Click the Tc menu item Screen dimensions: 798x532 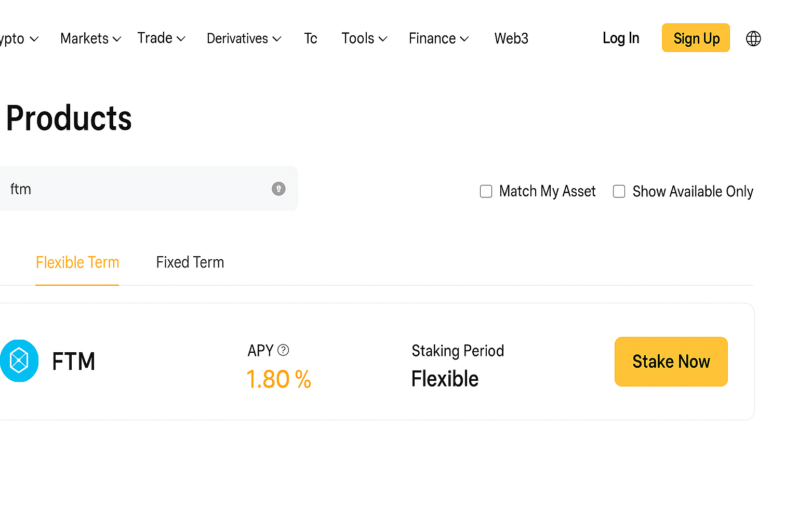(x=310, y=38)
